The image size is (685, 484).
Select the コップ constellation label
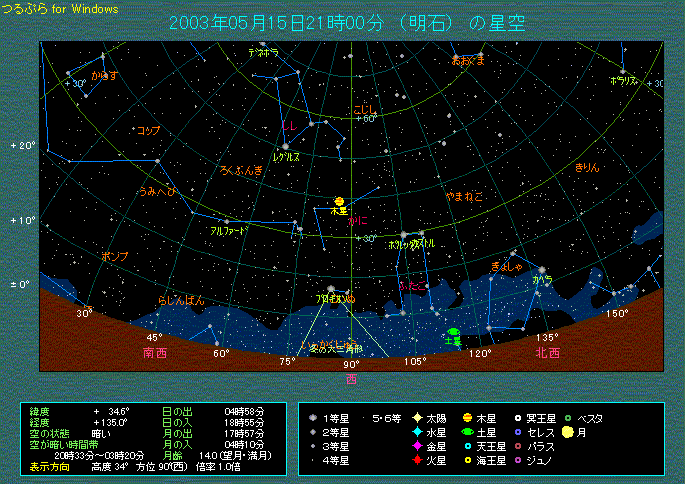click(x=149, y=130)
